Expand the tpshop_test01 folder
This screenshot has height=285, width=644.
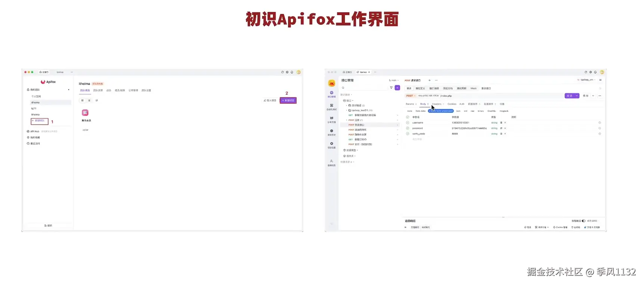346,110
